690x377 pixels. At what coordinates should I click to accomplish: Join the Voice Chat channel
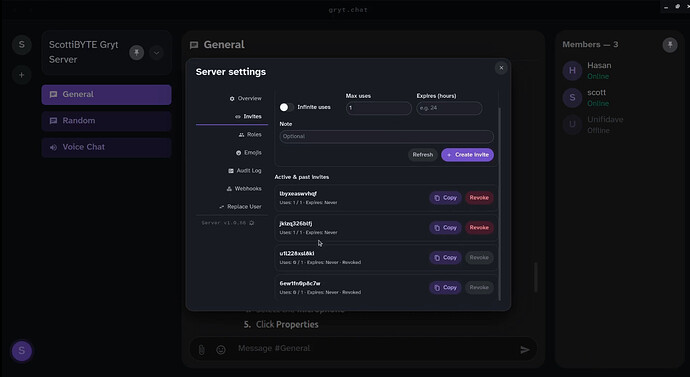tap(106, 147)
